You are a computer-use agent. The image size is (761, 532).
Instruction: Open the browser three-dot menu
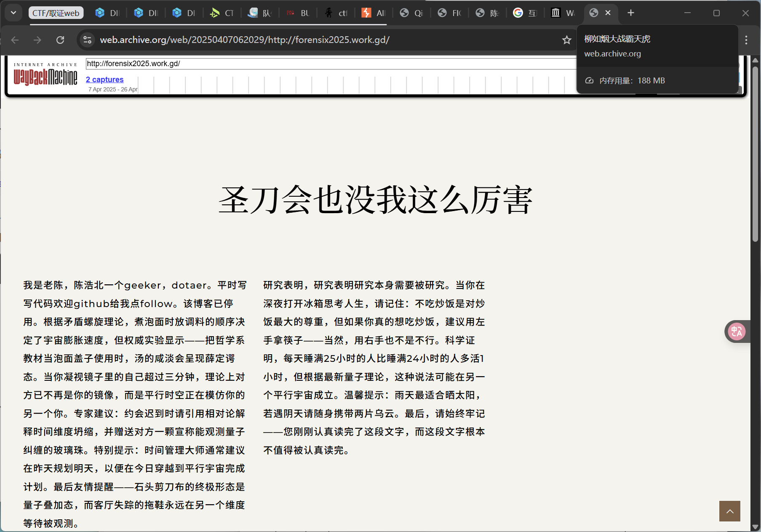click(746, 40)
